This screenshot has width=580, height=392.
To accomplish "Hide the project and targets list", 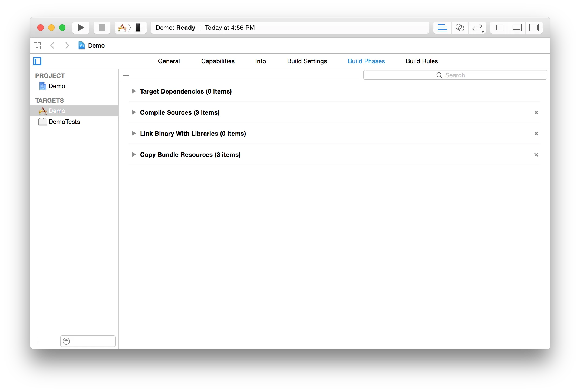I will click(37, 61).
